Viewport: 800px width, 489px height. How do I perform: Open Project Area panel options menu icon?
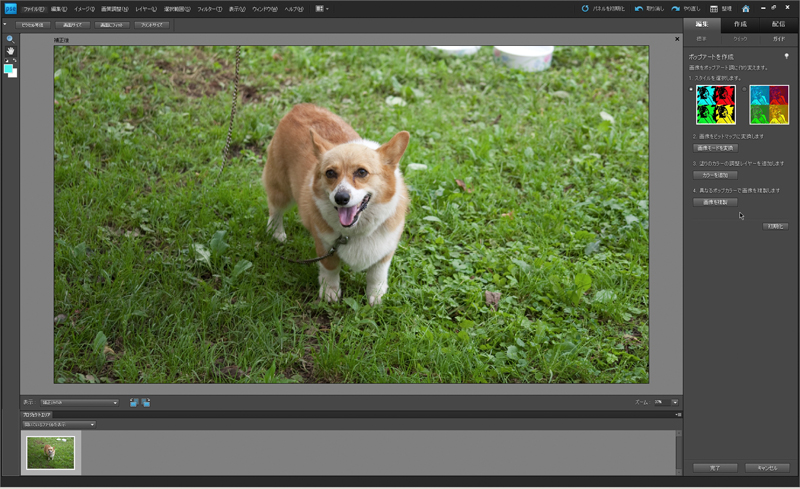[678, 414]
